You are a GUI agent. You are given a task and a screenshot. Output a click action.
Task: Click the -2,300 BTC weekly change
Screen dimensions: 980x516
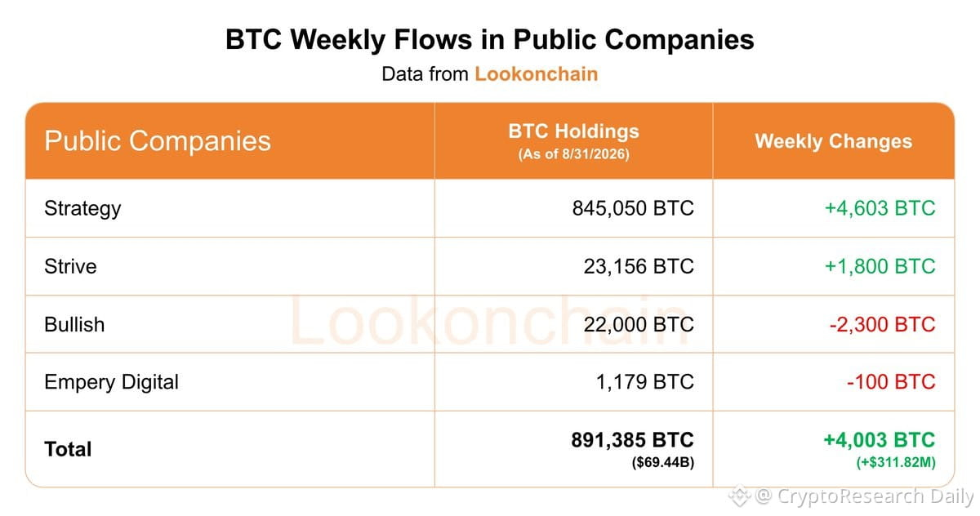[x=882, y=324]
